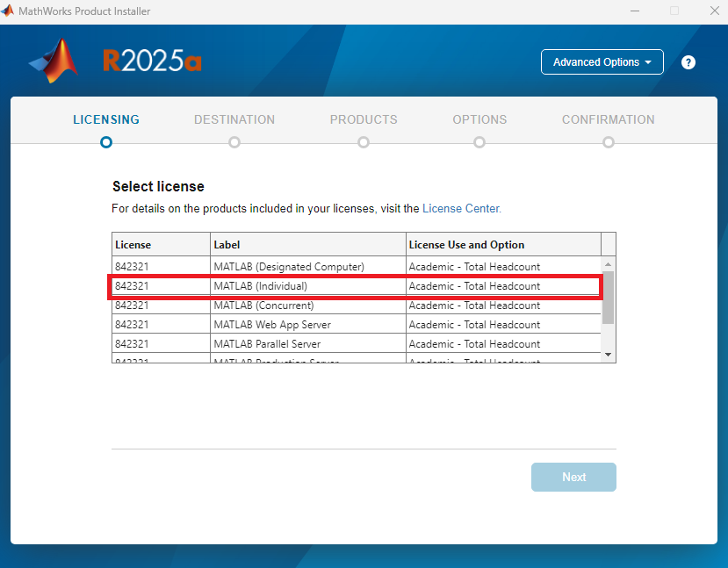Click the Options step circle
Image resolution: width=728 pixels, height=568 pixels.
479,142
